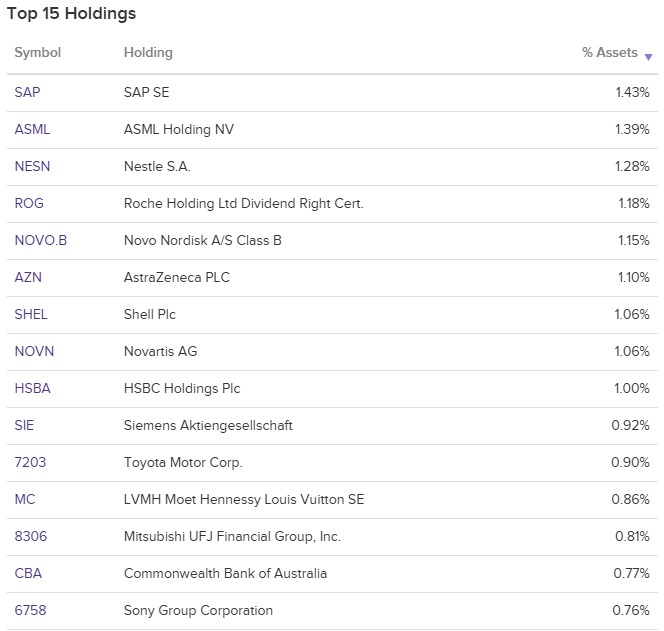
Task: Open the ROG symbol link
Action: click(29, 203)
